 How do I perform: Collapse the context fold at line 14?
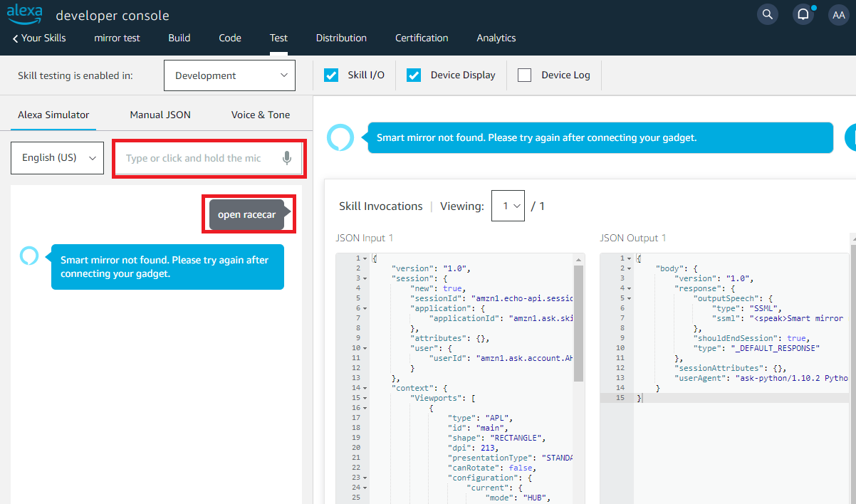365,388
